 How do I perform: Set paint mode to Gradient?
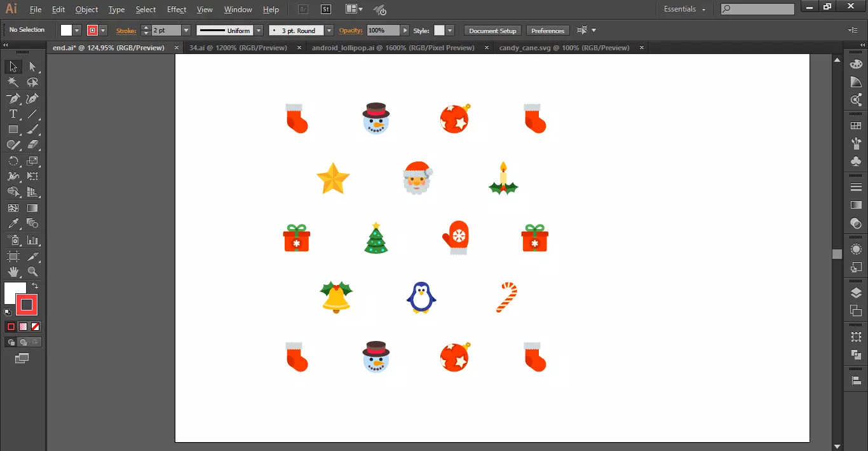(24, 326)
